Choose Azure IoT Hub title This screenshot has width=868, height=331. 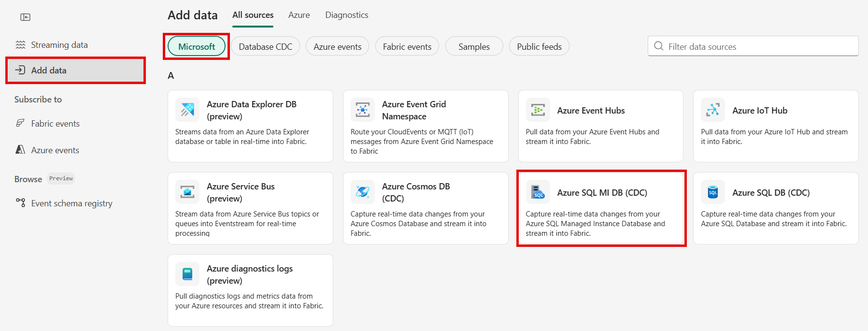[760, 111]
